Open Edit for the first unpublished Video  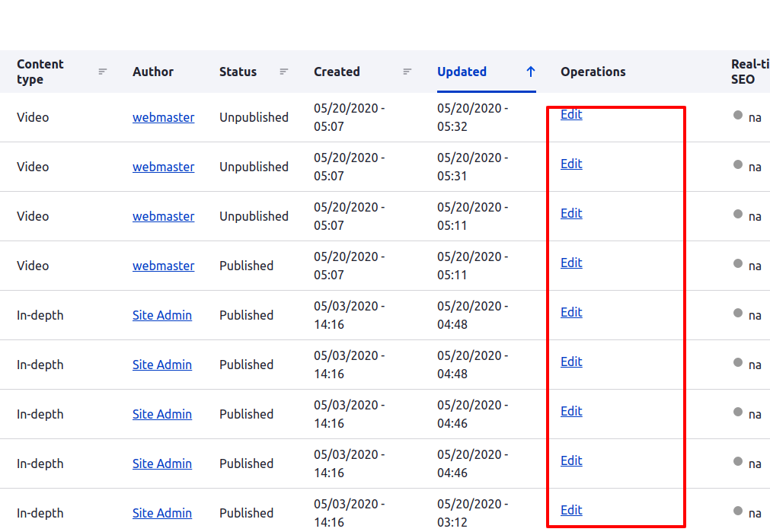571,114
